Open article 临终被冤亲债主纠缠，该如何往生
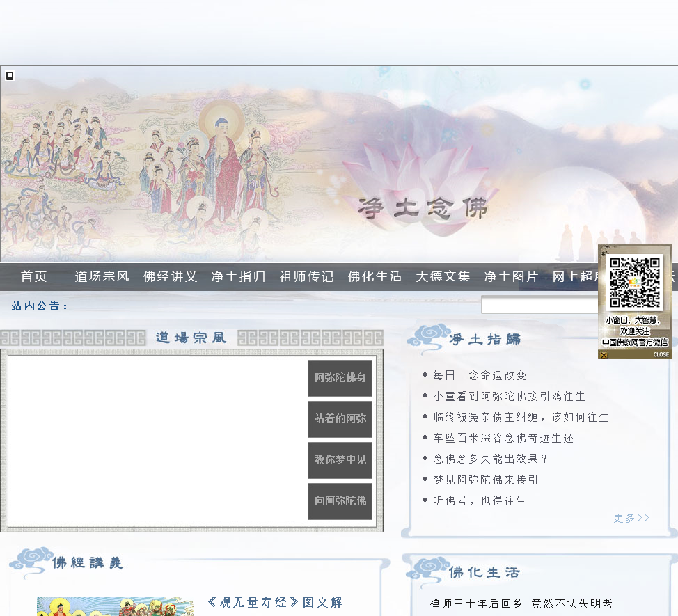This screenshot has width=678, height=616. pos(521,417)
